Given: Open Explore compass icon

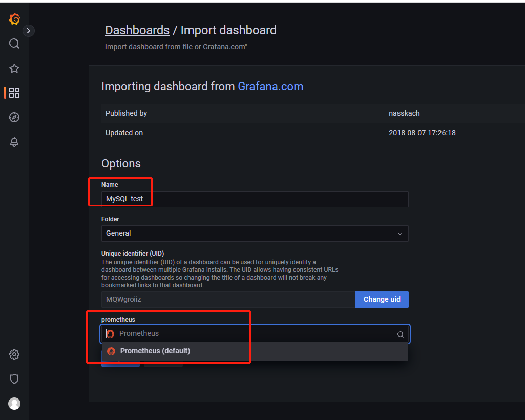Looking at the screenshot, I should [x=14, y=117].
